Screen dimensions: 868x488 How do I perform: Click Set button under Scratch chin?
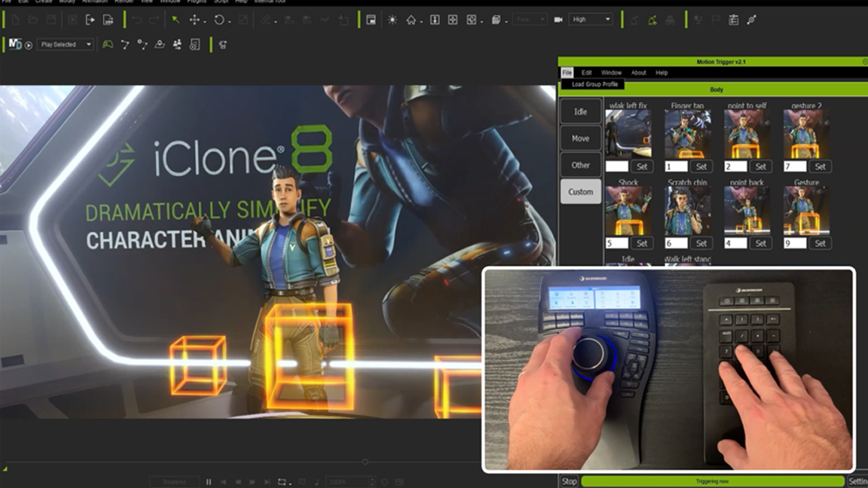pyautogui.click(x=701, y=243)
